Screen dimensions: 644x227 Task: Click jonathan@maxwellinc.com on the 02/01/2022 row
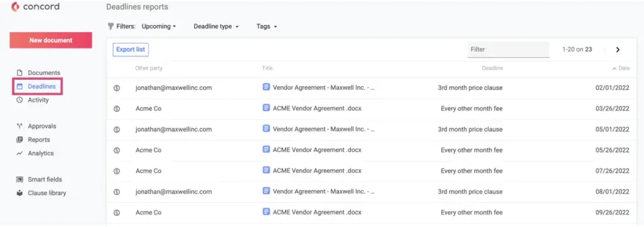click(x=174, y=88)
